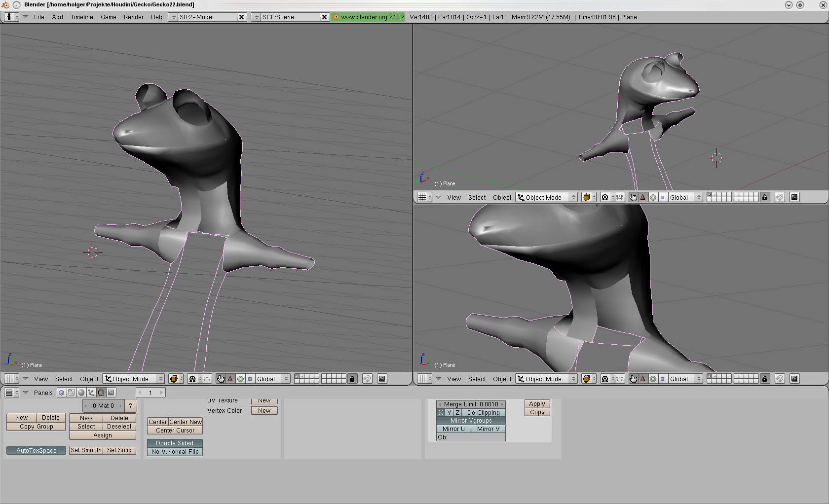Viewport: 829px width, 504px height.
Task: Click the Center Cursor button
Action: pyautogui.click(x=175, y=431)
